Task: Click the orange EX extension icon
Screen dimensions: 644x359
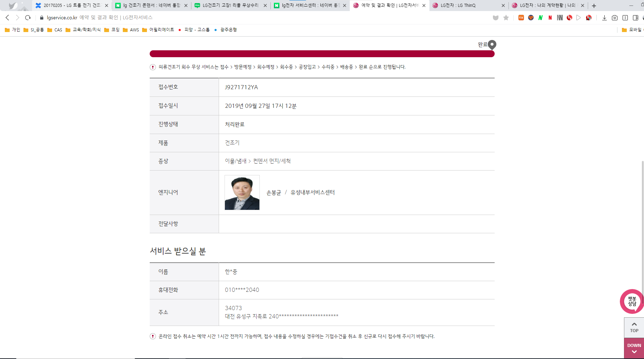Action: pyautogui.click(x=521, y=18)
